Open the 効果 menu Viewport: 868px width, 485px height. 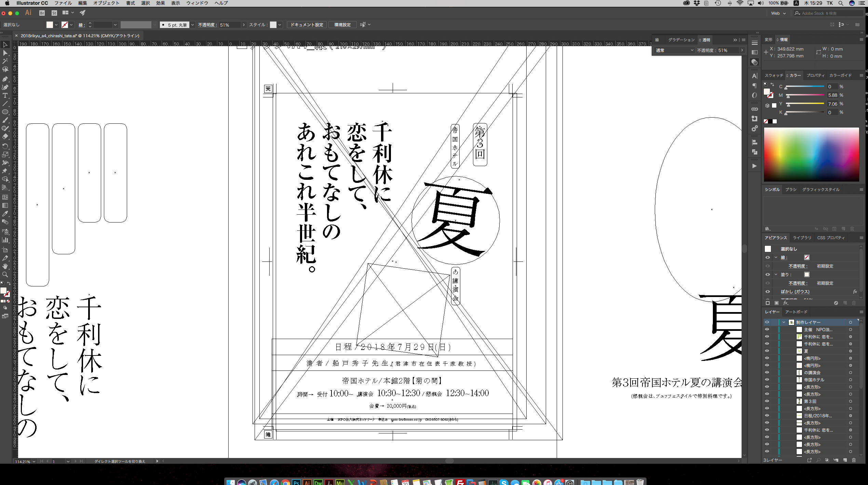(160, 3)
